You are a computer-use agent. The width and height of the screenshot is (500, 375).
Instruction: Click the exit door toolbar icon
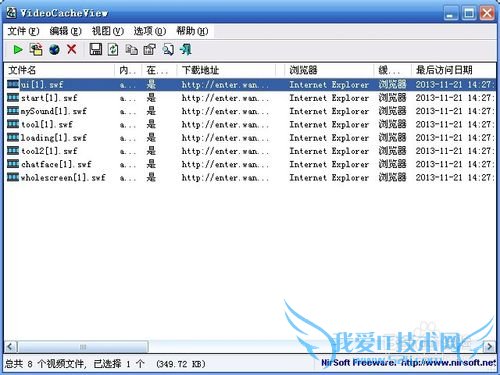(x=186, y=50)
